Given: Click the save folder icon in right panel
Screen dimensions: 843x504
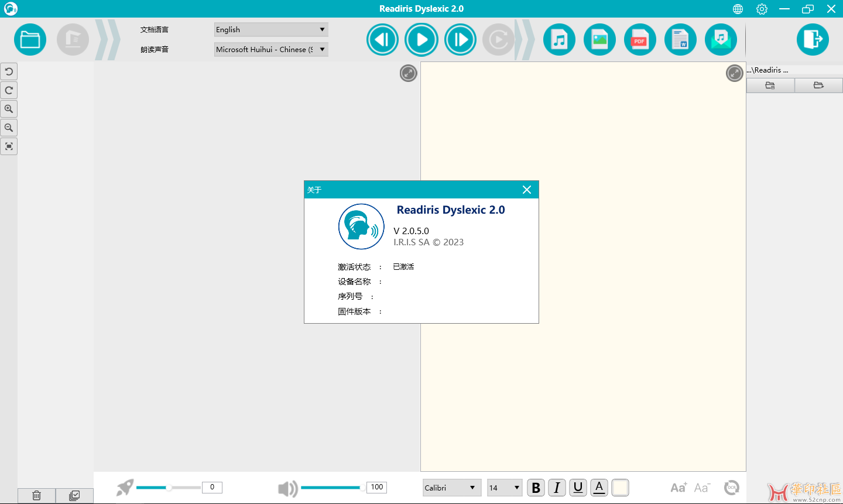Looking at the screenshot, I should pyautogui.click(x=770, y=85).
